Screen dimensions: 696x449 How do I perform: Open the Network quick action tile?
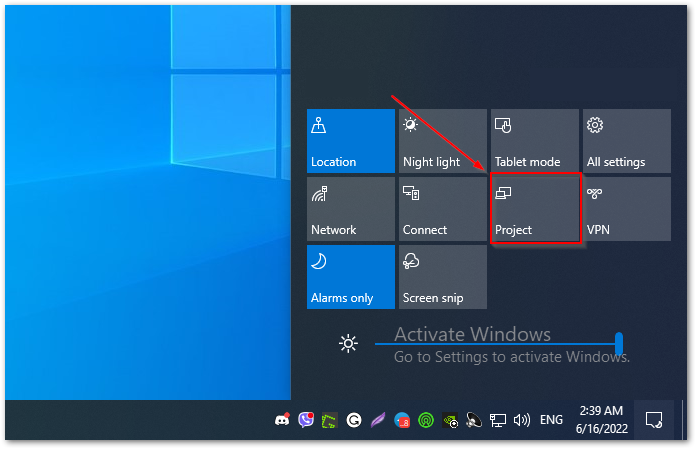coord(351,209)
